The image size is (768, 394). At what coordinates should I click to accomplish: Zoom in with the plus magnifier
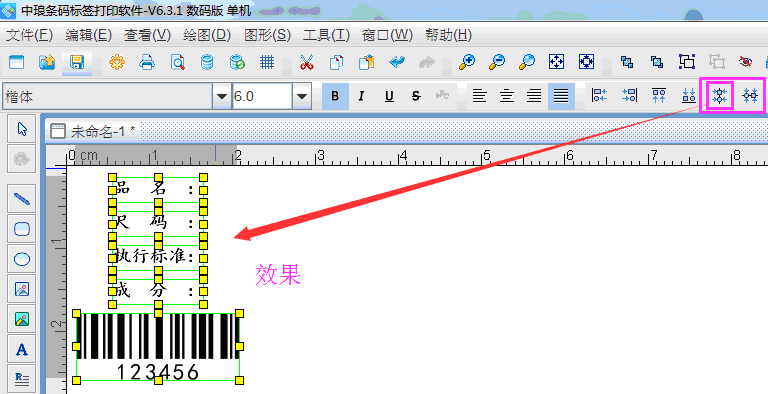pyautogui.click(x=467, y=62)
